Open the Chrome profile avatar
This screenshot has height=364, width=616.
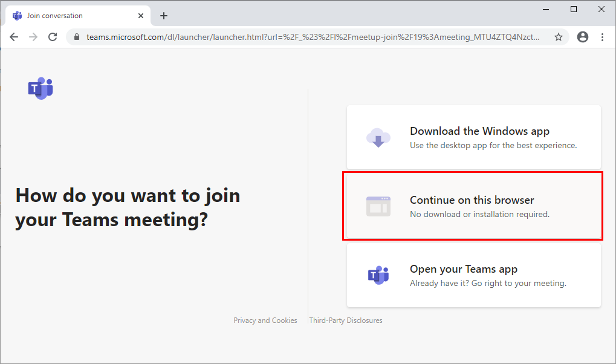tap(583, 37)
